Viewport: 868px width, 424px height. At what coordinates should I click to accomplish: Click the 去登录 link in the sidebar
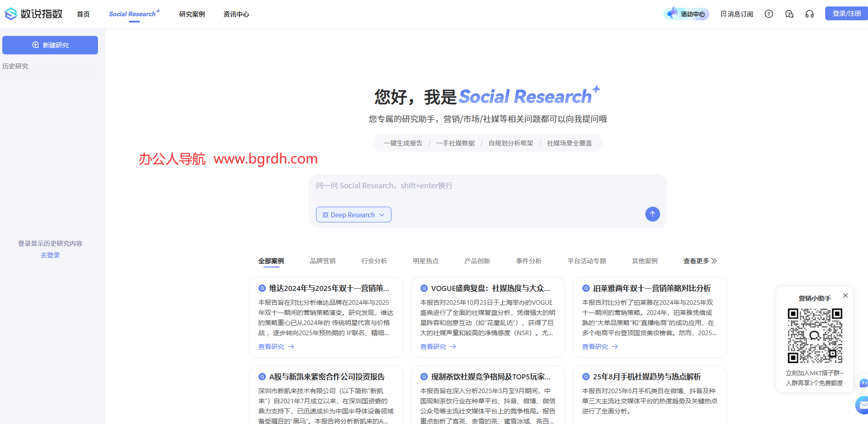click(x=50, y=255)
